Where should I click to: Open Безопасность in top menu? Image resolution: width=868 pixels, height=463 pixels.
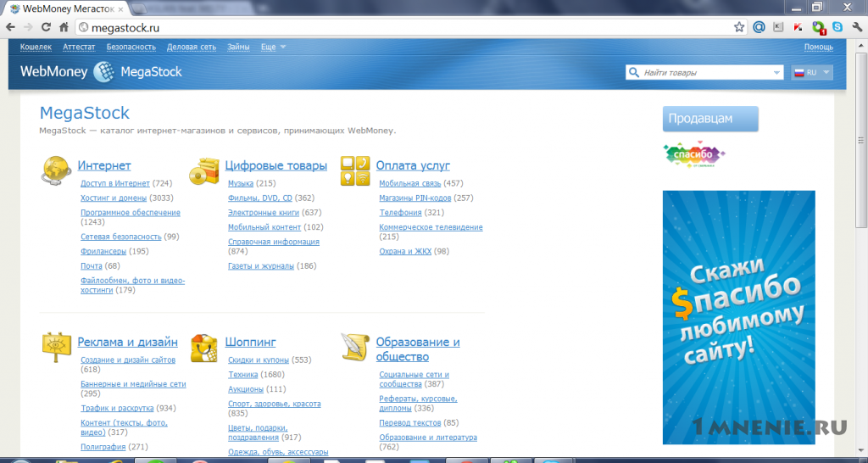(131, 47)
